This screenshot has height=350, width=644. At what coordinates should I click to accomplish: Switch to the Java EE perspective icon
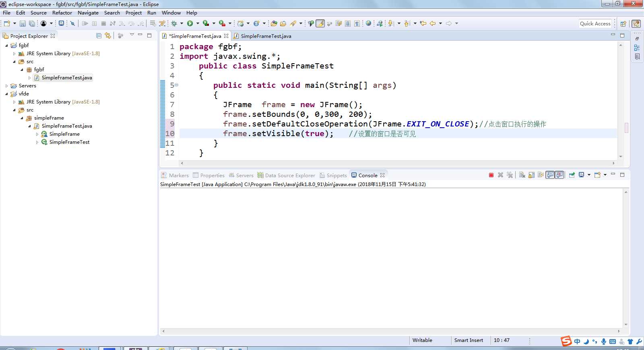click(x=636, y=24)
